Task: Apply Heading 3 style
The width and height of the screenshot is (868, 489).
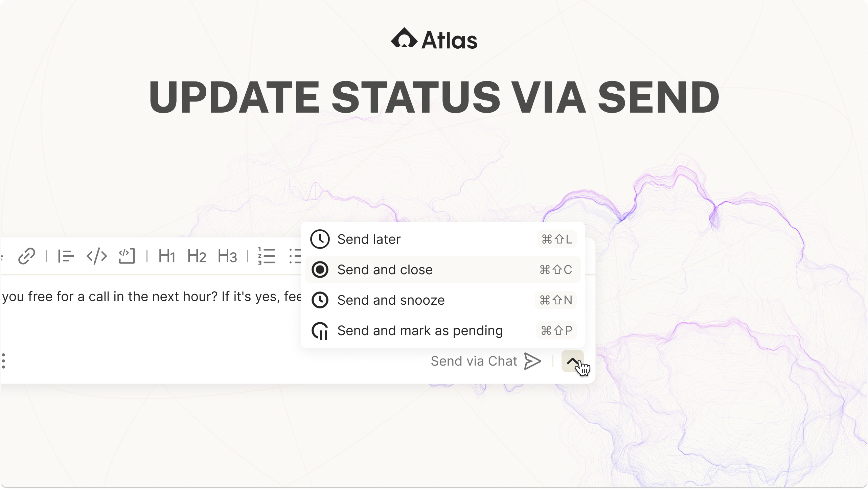Action: coord(227,256)
